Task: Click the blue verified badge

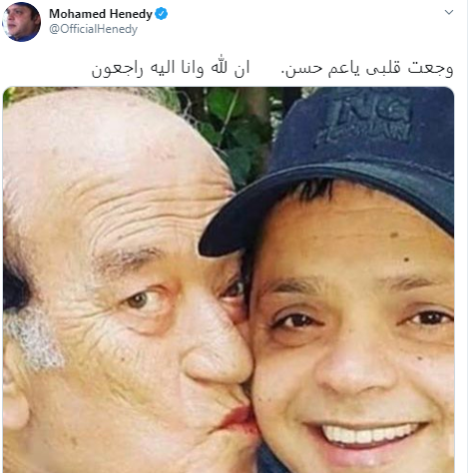Action: (x=162, y=14)
